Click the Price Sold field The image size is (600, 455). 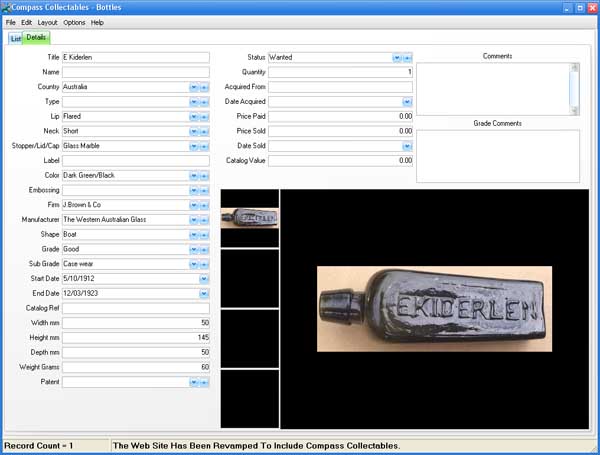[340, 131]
